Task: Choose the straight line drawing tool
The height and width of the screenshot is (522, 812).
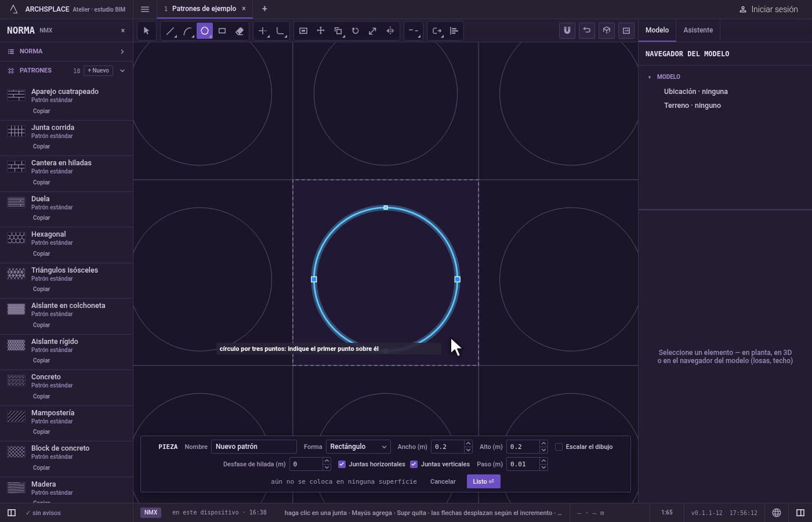Action: 170,31
